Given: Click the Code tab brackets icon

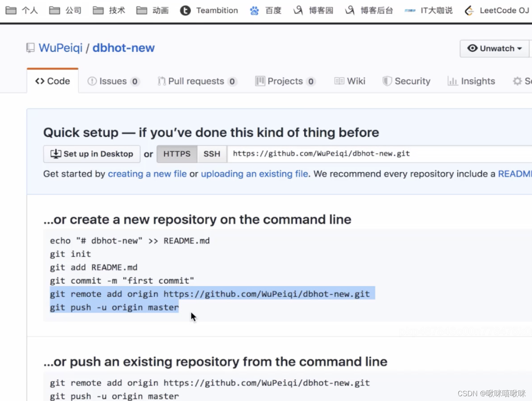Looking at the screenshot, I should pyautogui.click(x=40, y=81).
